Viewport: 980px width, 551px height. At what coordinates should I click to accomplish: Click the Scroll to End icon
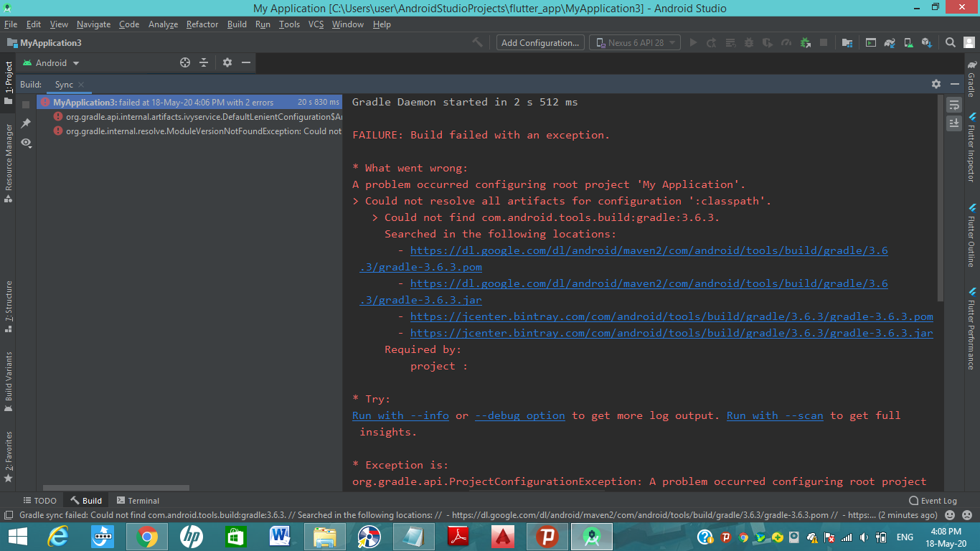pos(953,123)
